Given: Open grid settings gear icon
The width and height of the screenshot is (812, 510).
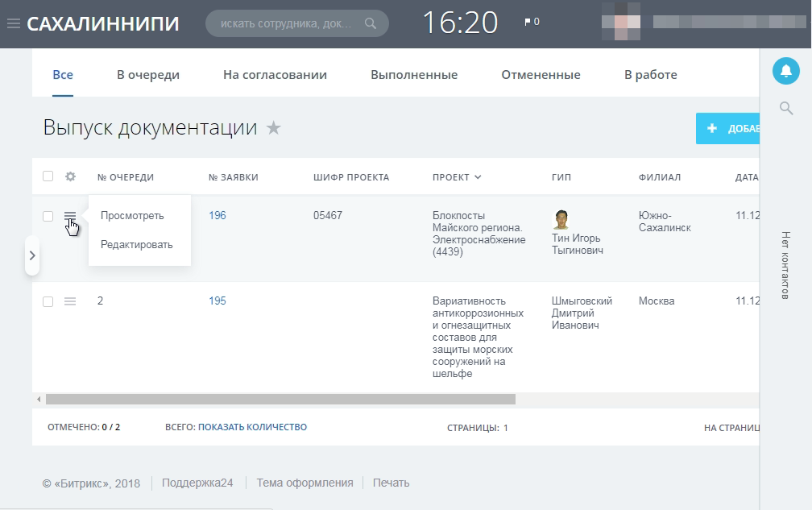Looking at the screenshot, I should coord(70,177).
